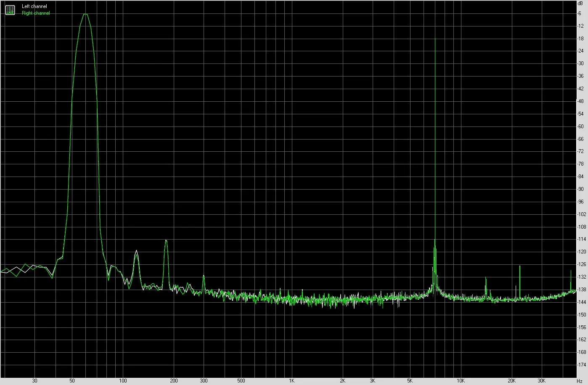
Task: Click the "500" frequency axis label
Action: coord(241,381)
